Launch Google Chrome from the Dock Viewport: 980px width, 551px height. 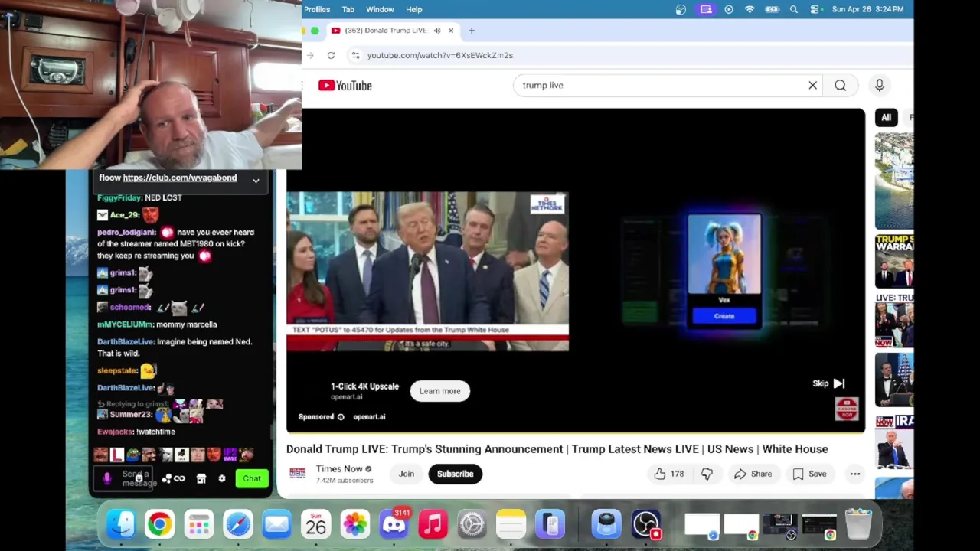point(159,524)
